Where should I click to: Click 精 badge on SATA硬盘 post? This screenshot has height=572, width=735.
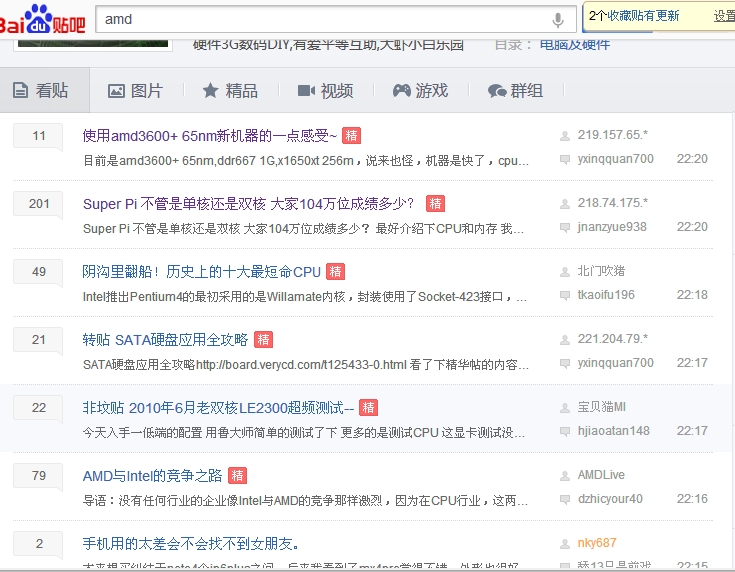263,339
